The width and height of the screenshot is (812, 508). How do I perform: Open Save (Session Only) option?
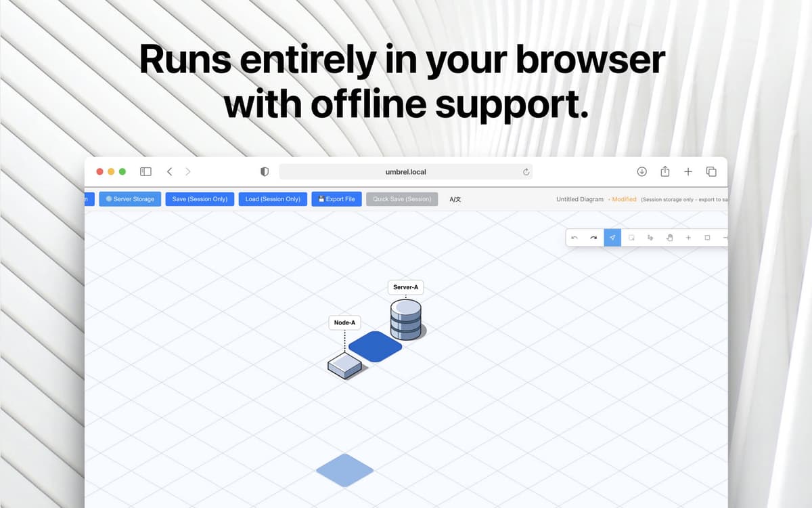pyautogui.click(x=200, y=198)
